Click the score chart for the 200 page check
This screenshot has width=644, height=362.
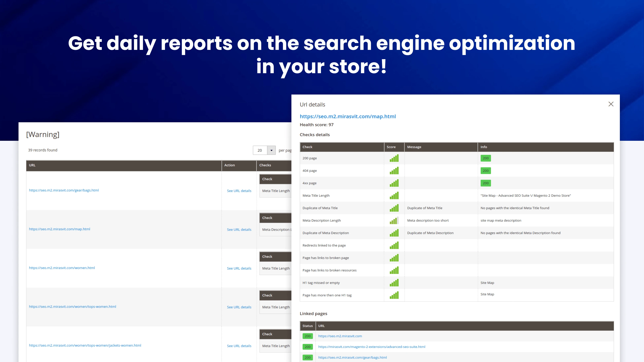(x=394, y=158)
